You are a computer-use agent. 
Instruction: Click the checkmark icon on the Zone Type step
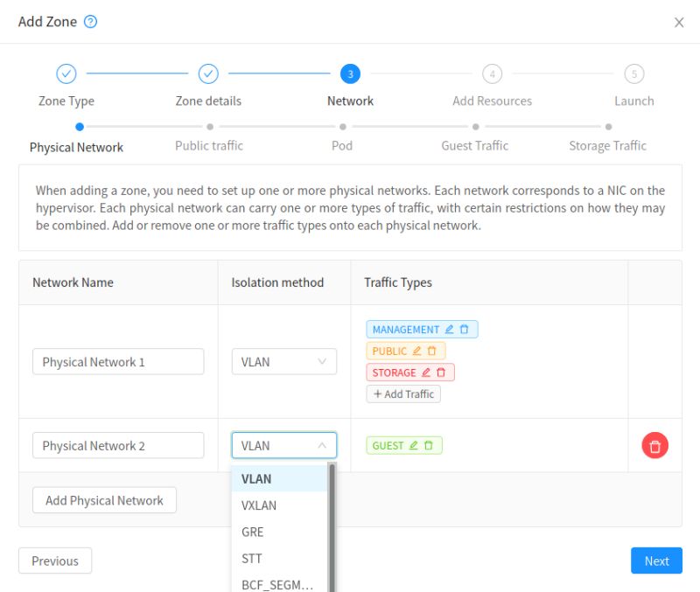pyautogui.click(x=66, y=73)
